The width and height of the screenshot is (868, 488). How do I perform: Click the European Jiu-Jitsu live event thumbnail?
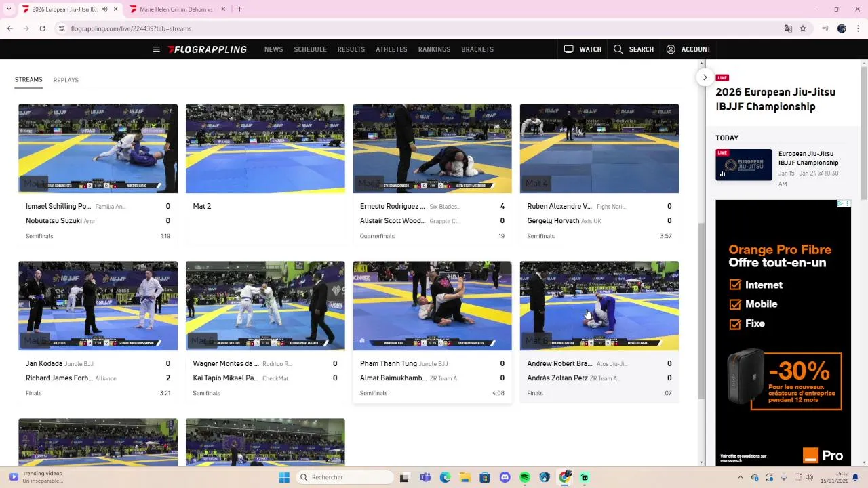click(743, 165)
